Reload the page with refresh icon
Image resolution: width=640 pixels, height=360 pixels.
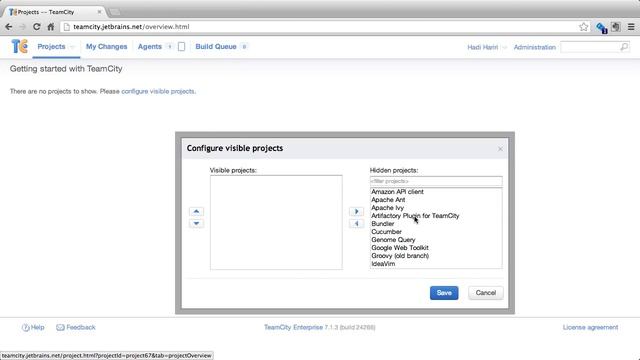(x=36, y=27)
